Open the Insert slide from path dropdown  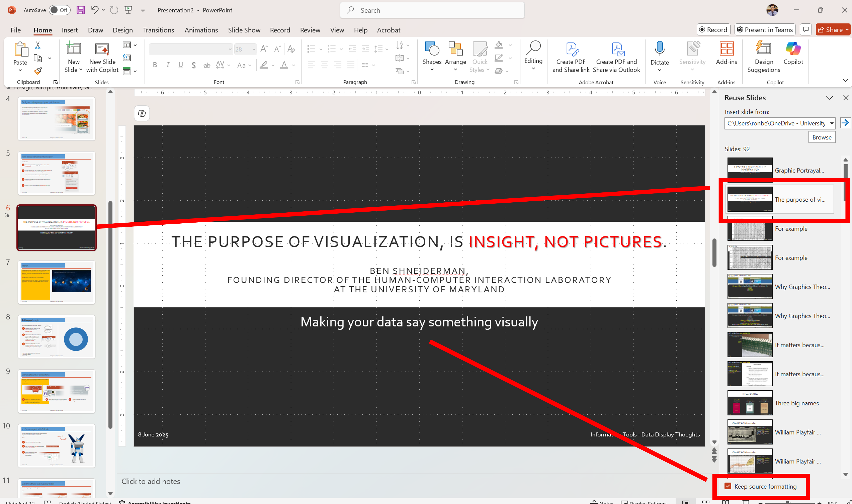(831, 123)
